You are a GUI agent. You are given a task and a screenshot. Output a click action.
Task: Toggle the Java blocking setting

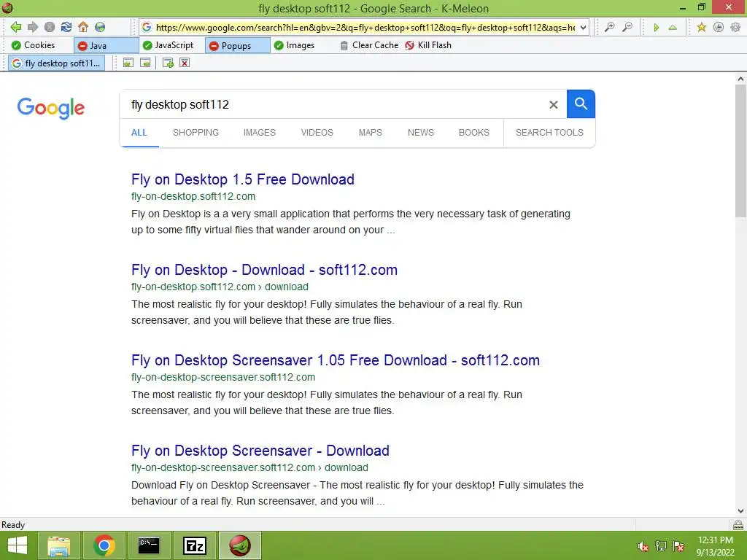point(106,45)
